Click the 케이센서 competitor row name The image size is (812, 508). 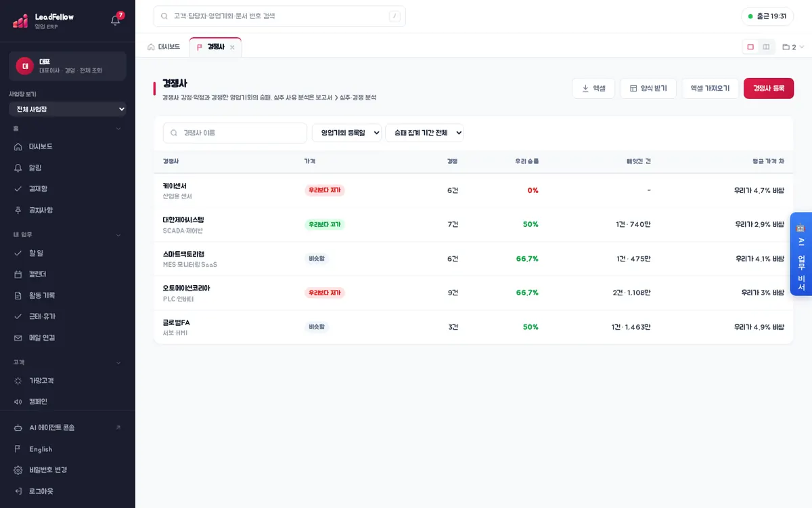tap(175, 186)
